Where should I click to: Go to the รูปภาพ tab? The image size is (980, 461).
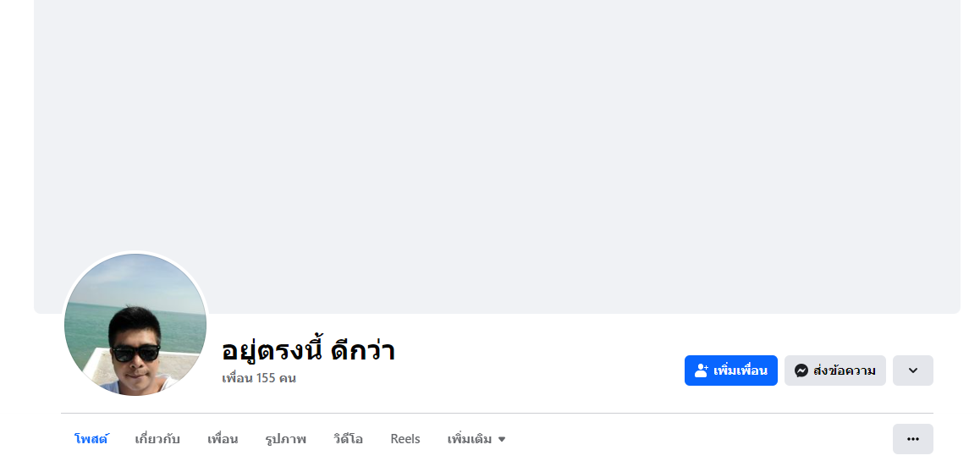tap(285, 439)
